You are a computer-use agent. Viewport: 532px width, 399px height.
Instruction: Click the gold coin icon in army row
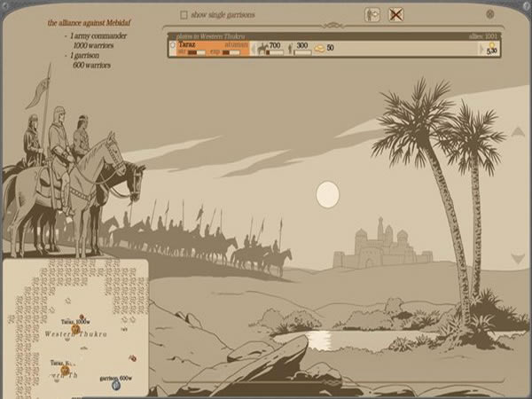tap(492, 46)
